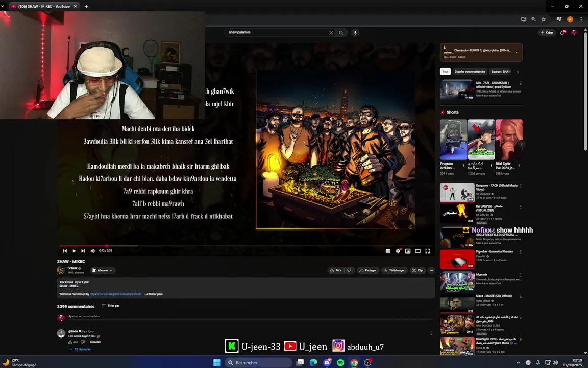This screenshot has width=588, height=368.
Task: Open YouTube account avatar menu
Action: [x=574, y=33]
